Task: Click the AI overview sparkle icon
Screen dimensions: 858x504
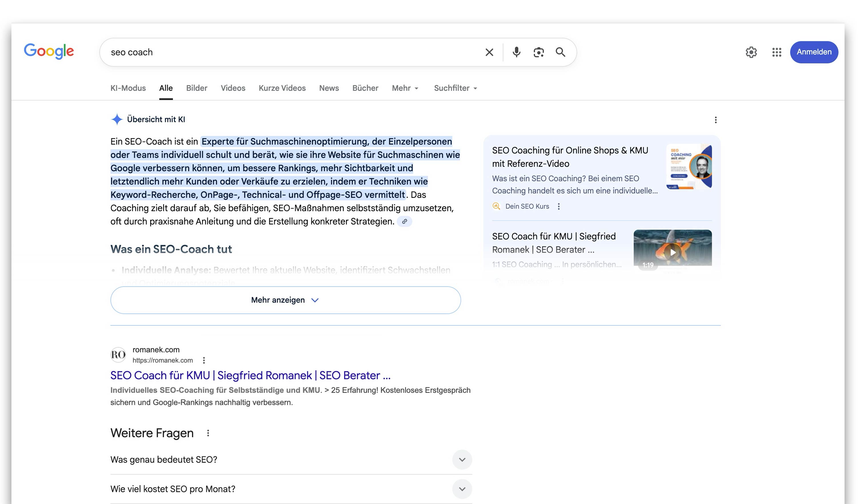Action: click(117, 119)
